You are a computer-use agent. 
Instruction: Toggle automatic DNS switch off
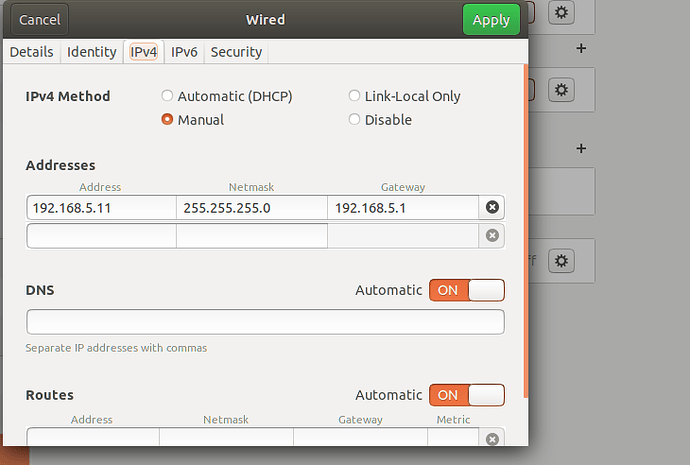pos(467,290)
